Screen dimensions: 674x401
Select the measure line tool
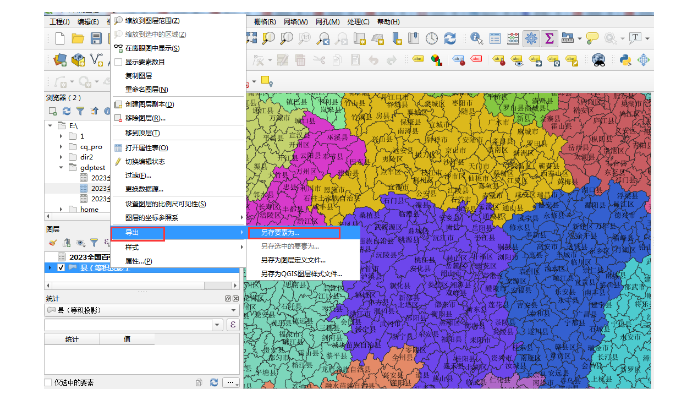click(568, 39)
